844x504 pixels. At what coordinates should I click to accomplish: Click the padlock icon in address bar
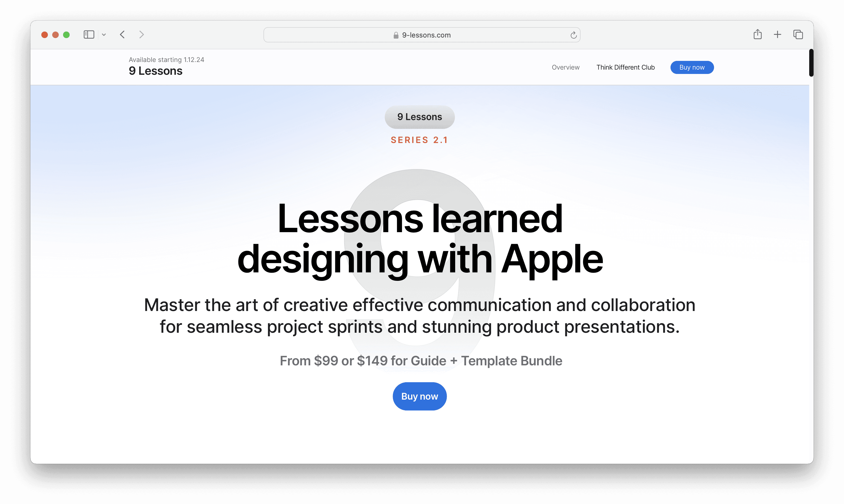(396, 35)
